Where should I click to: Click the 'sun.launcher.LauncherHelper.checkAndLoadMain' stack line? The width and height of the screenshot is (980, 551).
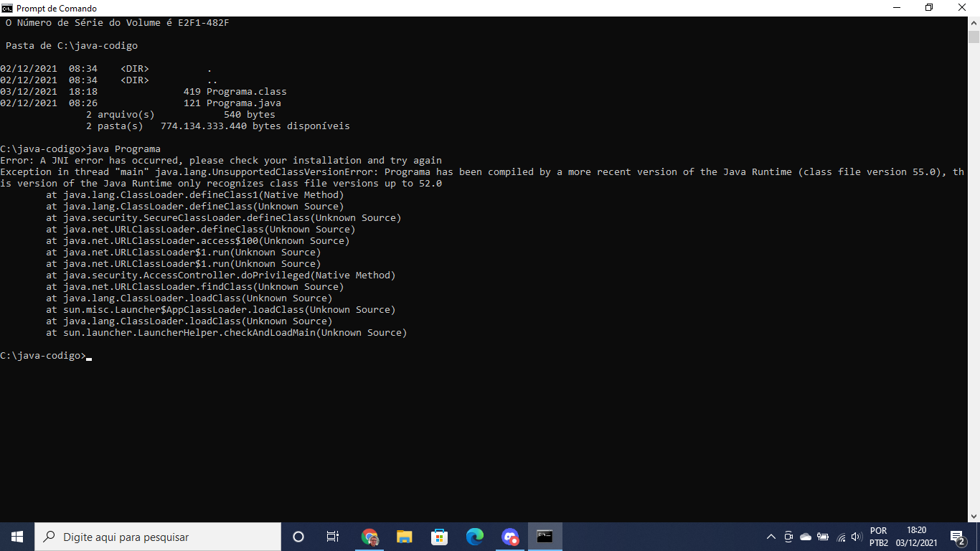pyautogui.click(x=227, y=333)
